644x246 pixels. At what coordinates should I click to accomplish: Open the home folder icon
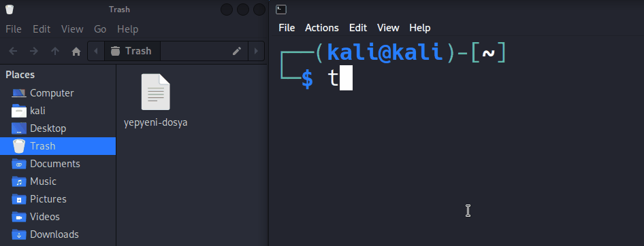click(x=76, y=51)
